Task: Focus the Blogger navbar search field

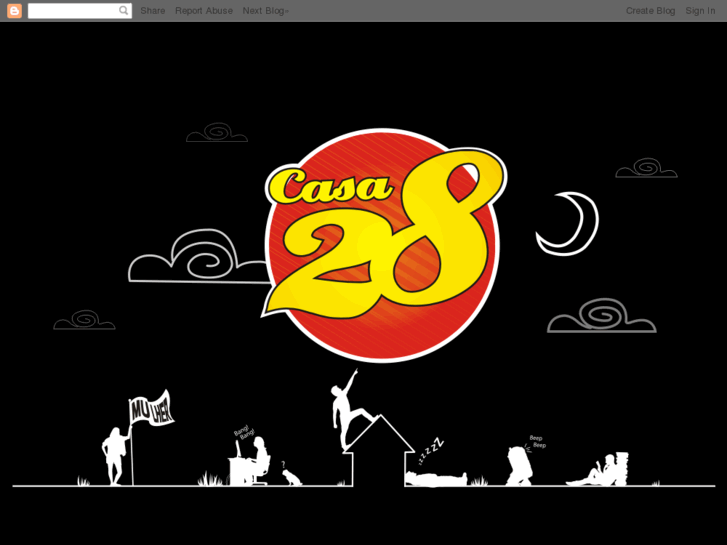Action: click(x=80, y=11)
